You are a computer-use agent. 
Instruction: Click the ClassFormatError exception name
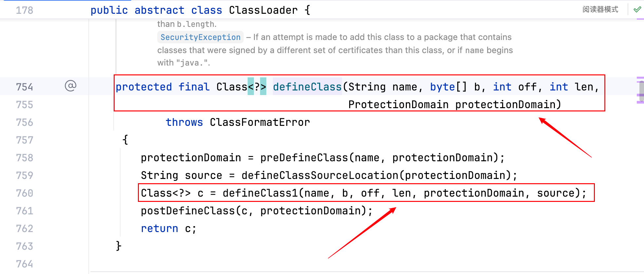point(260,122)
